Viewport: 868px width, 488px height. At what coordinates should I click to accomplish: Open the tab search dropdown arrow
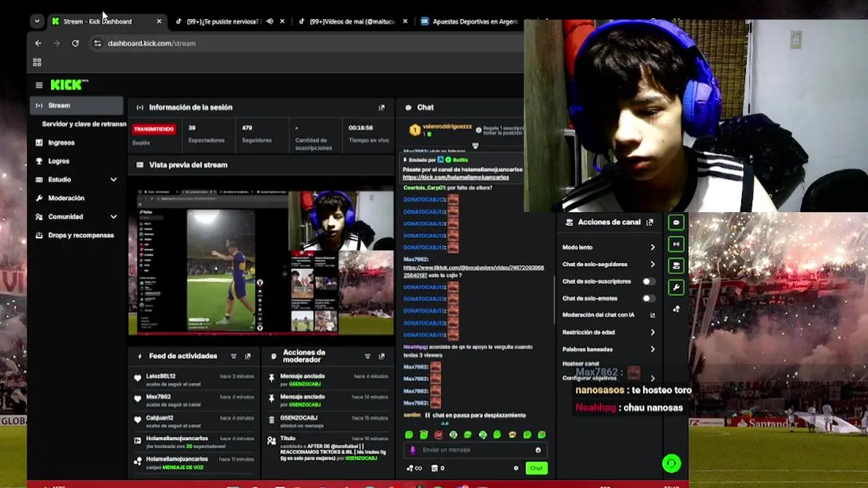click(37, 21)
